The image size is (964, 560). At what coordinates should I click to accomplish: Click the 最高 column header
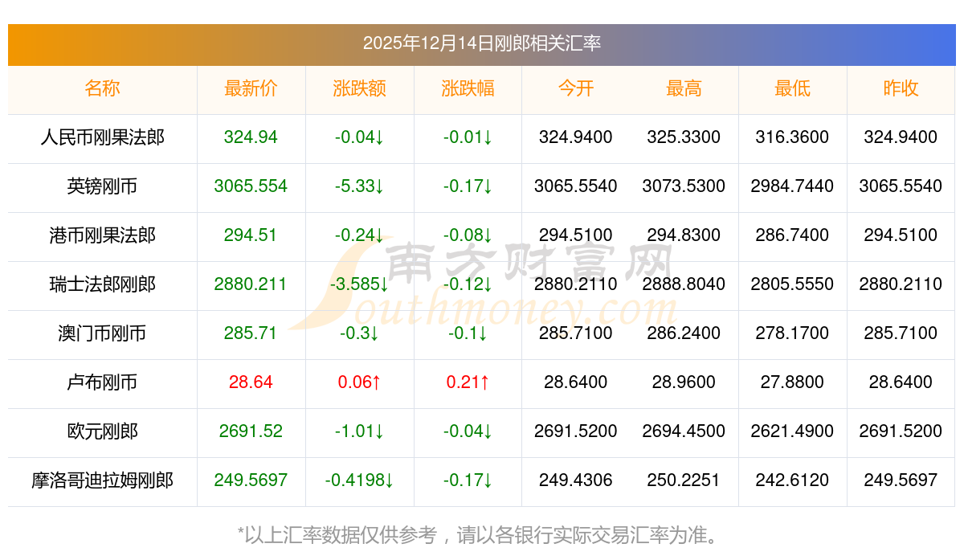[x=684, y=88]
